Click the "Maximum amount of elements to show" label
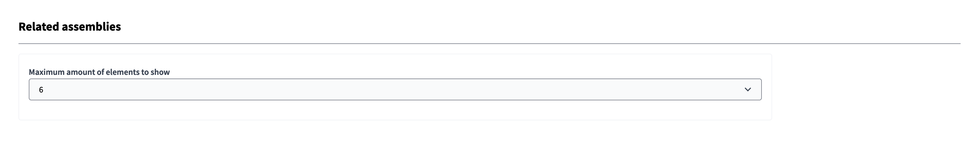 pos(99,72)
